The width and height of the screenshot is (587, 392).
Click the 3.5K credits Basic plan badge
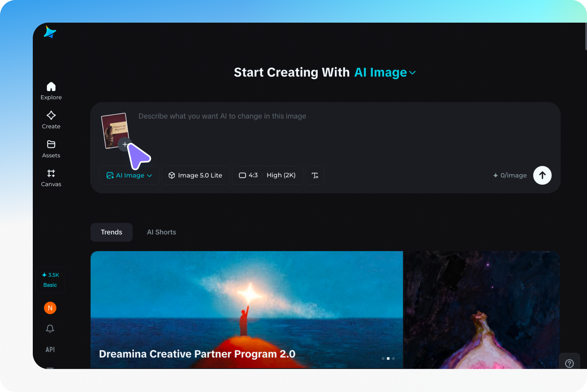[x=50, y=280]
